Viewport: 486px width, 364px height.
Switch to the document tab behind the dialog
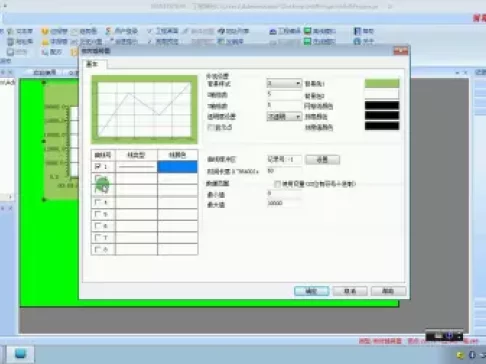(44, 72)
